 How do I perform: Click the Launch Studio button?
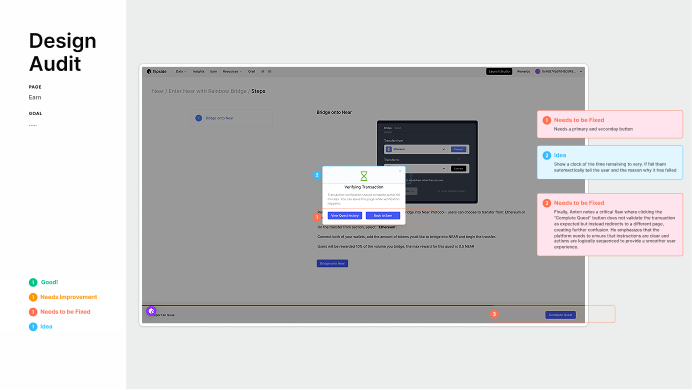499,71
